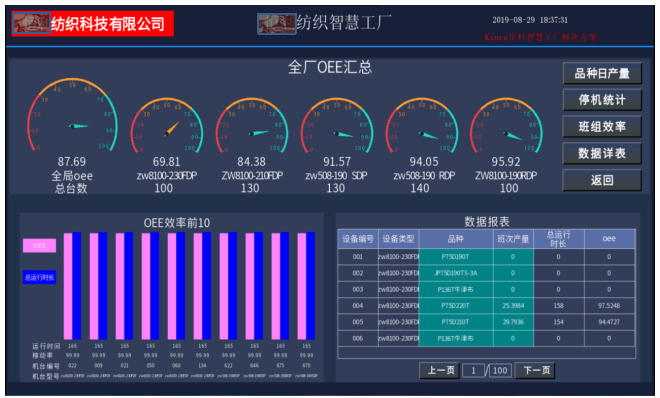The image size is (660, 398).
Task: Click P136T牛津布 in row 003
Action: (x=456, y=289)
